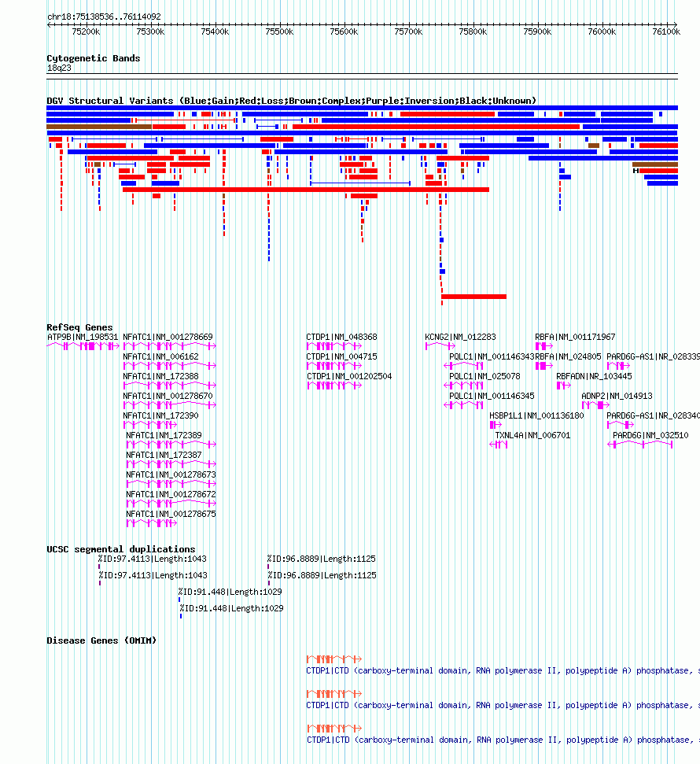This screenshot has height=764, width=700.
Task: Select the 75500k ruler position label
Action: point(279,31)
